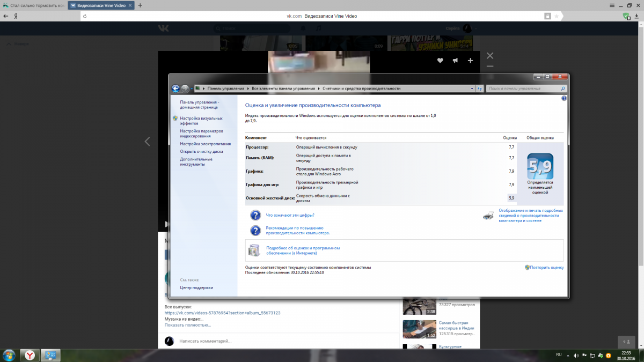Click the shield icon next to 'Повторить оценку'
644x362 pixels.
[x=527, y=267]
